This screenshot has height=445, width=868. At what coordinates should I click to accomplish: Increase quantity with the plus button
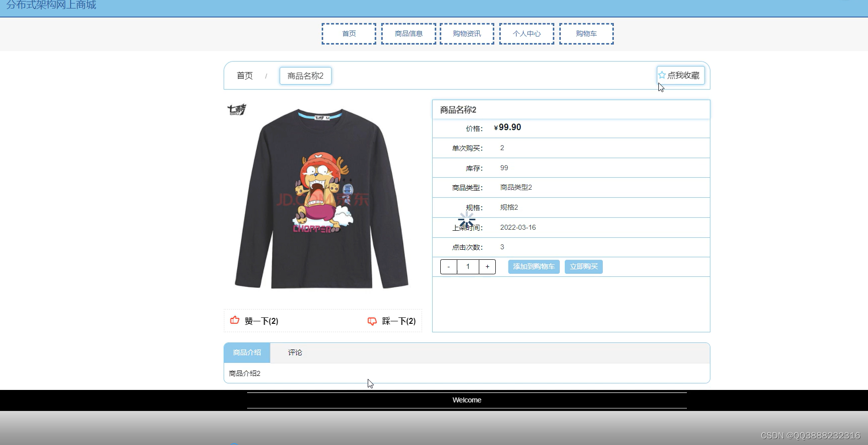[x=487, y=267]
